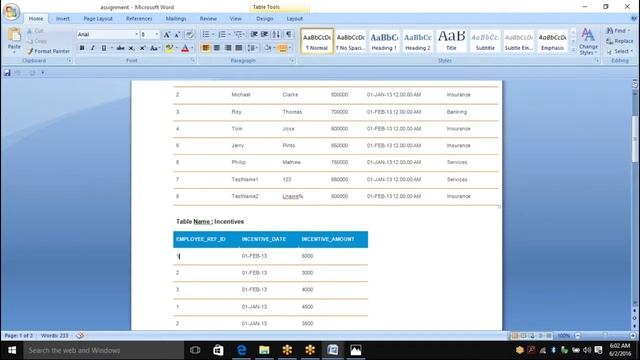Open the font size dropdown
The width and height of the screenshot is (640, 360).
pyautogui.click(x=157, y=35)
